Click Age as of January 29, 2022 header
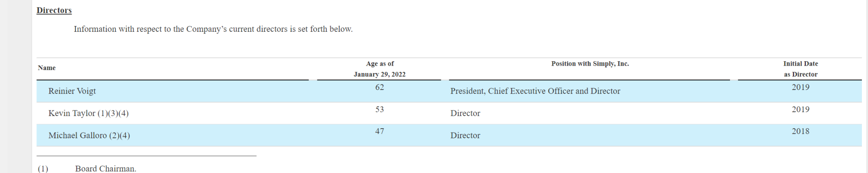 (x=379, y=69)
